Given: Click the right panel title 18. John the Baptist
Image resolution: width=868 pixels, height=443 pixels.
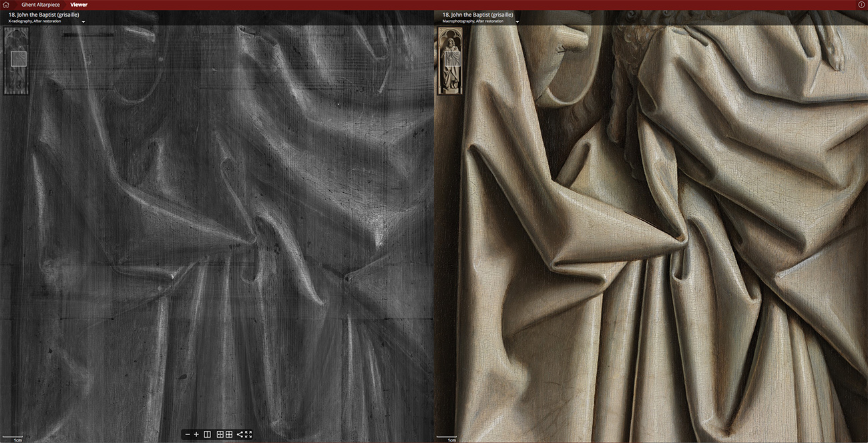Looking at the screenshot, I should click(x=477, y=14).
